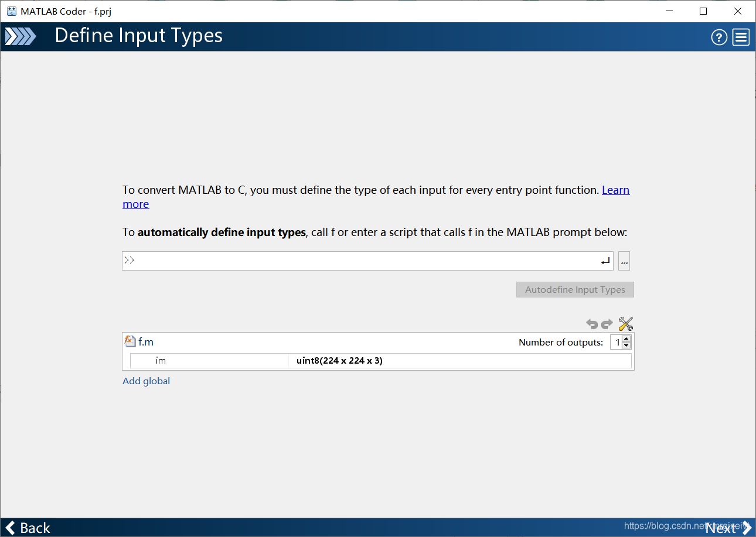Click the MATLAB Coder title bar icon
Viewport: 756px width, 537px height.
tap(12, 11)
